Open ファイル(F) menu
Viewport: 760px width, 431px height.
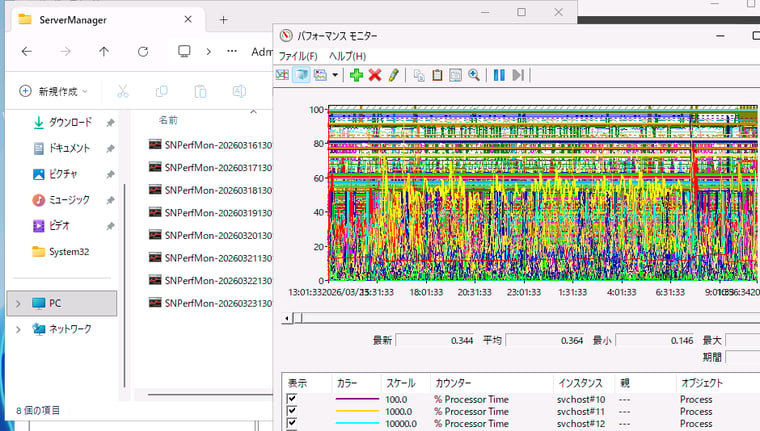298,56
